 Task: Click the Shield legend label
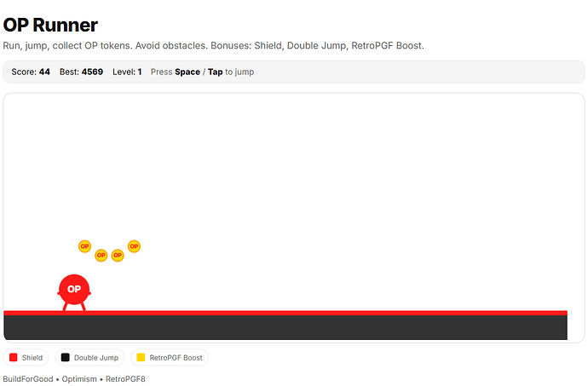point(32,358)
